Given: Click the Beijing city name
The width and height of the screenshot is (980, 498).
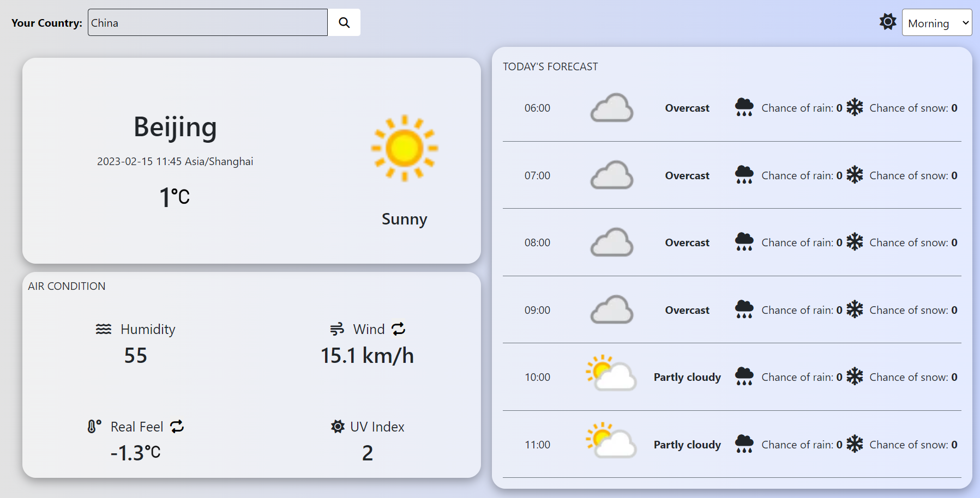Looking at the screenshot, I should click(175, 127).
